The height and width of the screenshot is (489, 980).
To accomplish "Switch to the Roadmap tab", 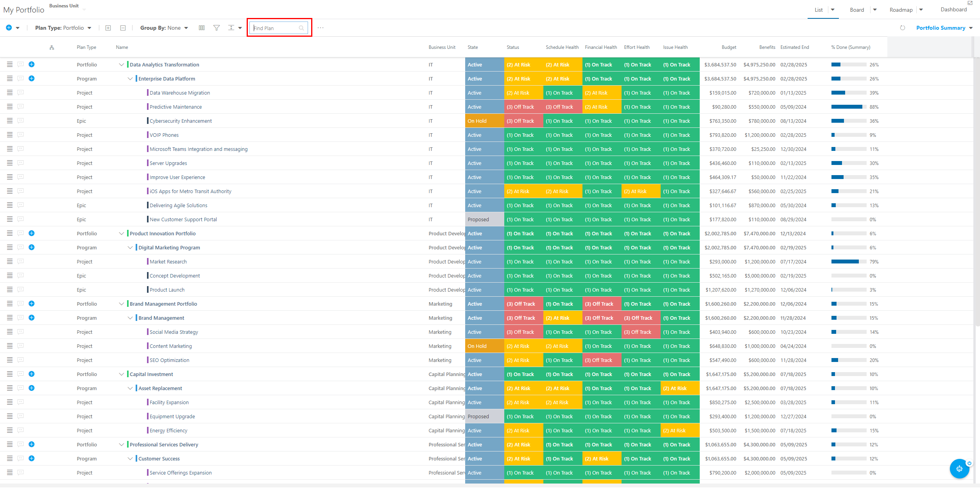I will [901, 10].
